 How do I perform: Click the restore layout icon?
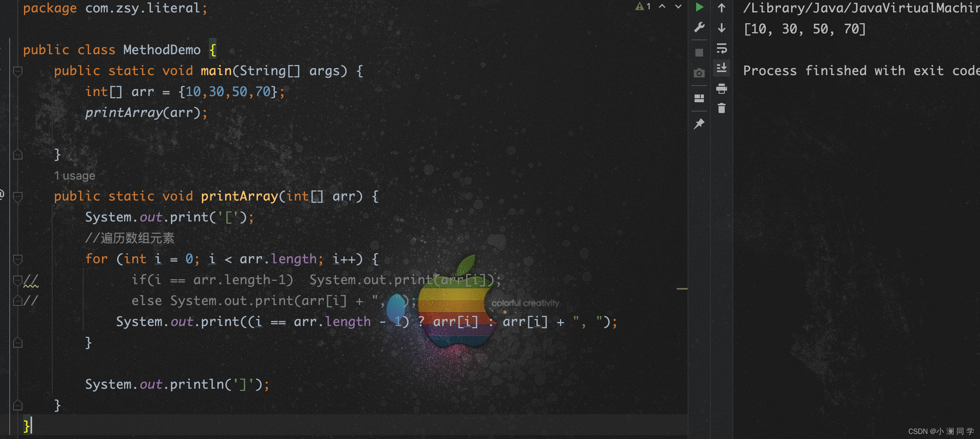point(699,98)
